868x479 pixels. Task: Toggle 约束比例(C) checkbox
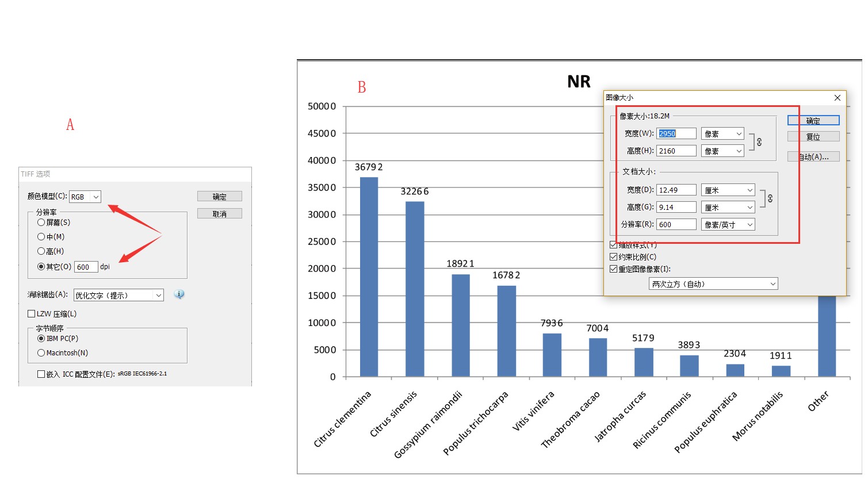[613, 257]
